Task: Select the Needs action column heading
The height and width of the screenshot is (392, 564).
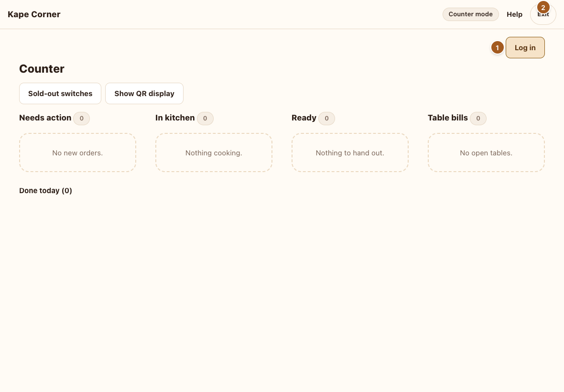Action: 45,118
